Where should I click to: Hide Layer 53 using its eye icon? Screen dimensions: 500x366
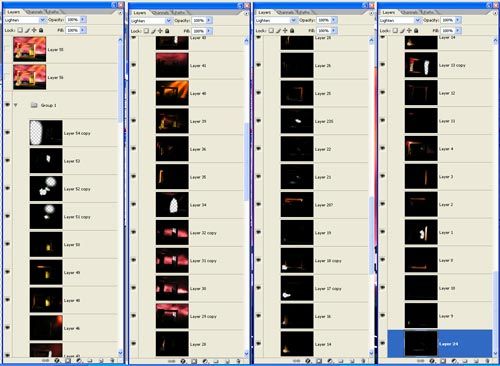[7, 161]
